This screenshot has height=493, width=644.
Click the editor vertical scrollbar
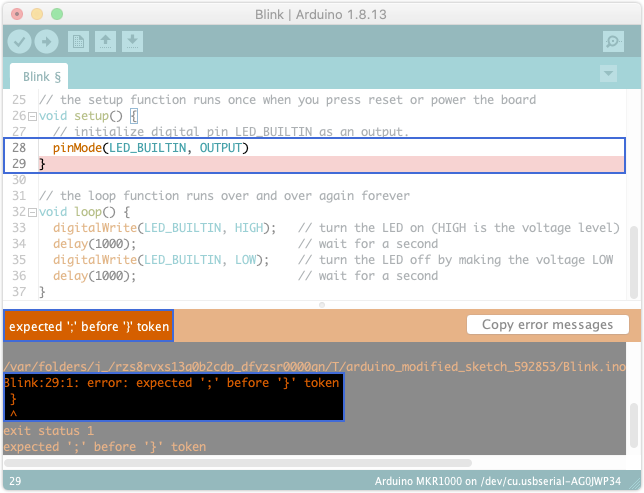coord(634,262)
